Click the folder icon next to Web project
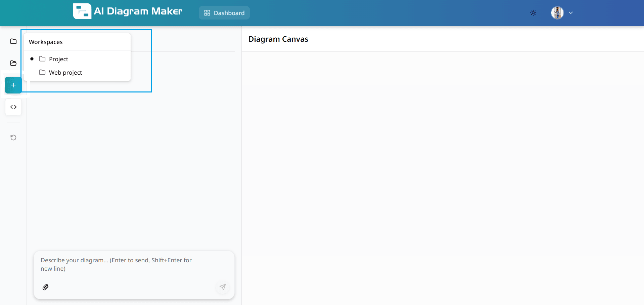Image resolution: width=644 pixels, height=305 pixels. (42, 73)
